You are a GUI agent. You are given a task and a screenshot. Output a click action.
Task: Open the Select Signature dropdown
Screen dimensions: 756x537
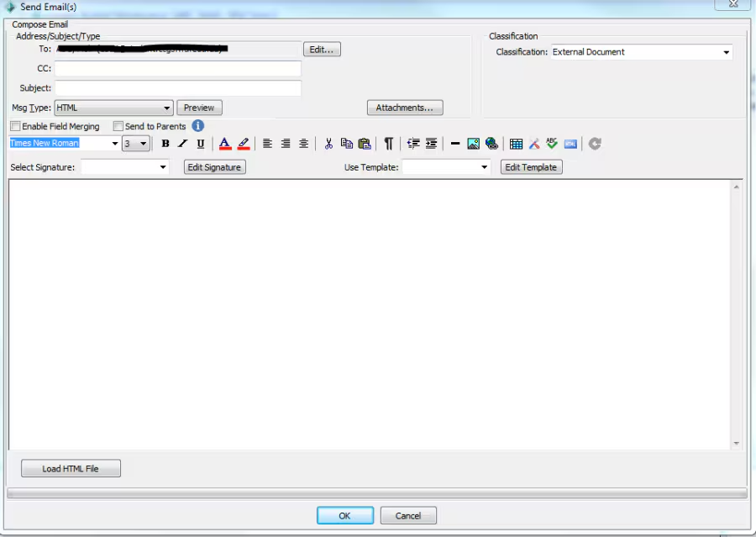(163, 167)
